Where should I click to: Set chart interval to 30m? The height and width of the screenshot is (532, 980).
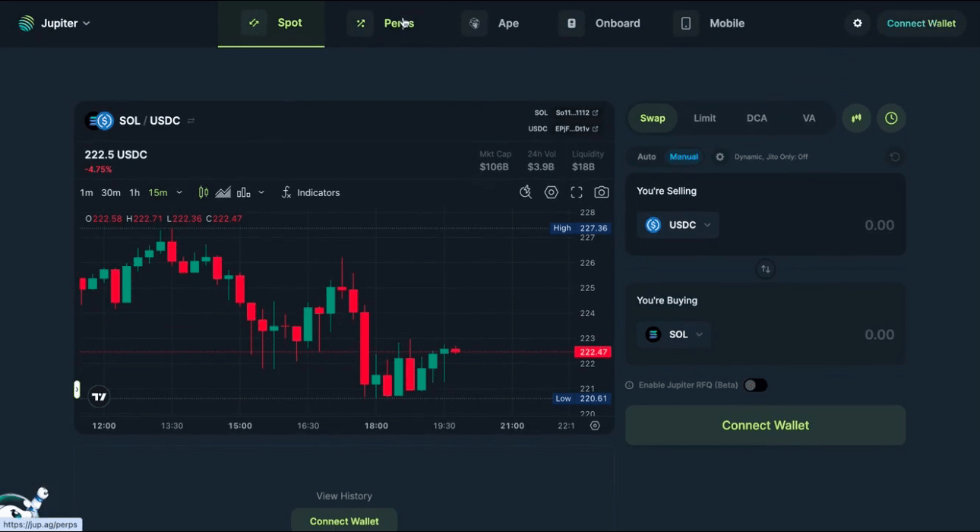111,193
